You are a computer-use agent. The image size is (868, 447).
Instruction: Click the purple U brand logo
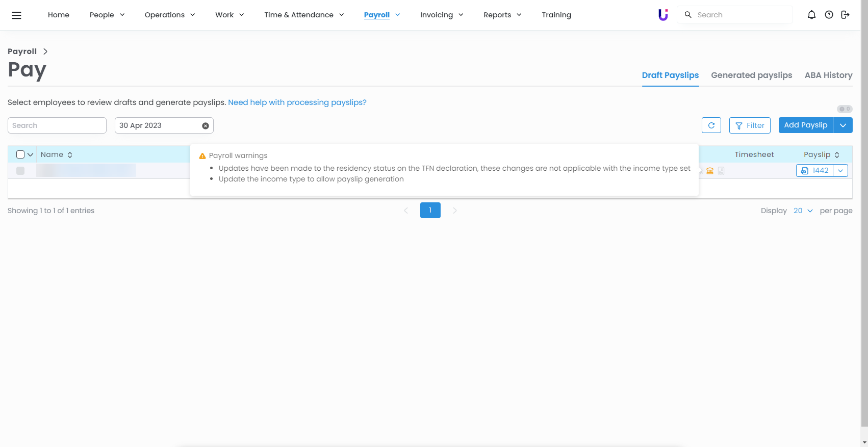663,15
